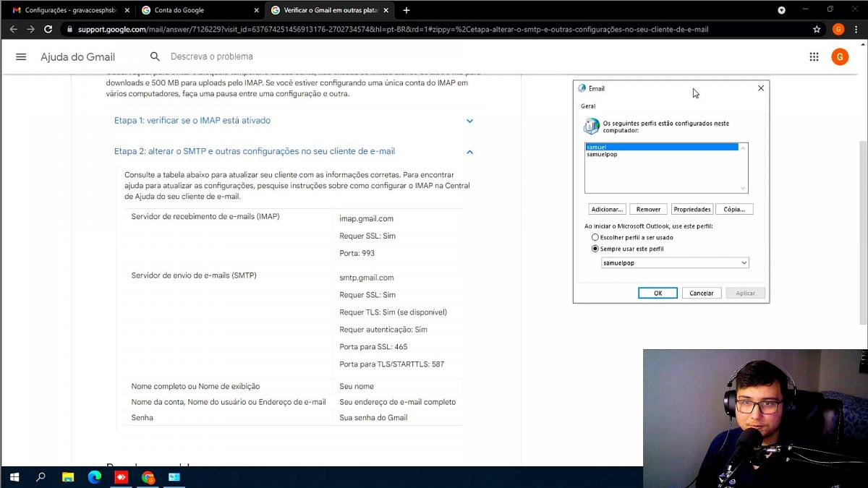Viewport: 868px width, 488px height.
Task: Click the 'Adicionar...' button
Action: pos(607,209)
